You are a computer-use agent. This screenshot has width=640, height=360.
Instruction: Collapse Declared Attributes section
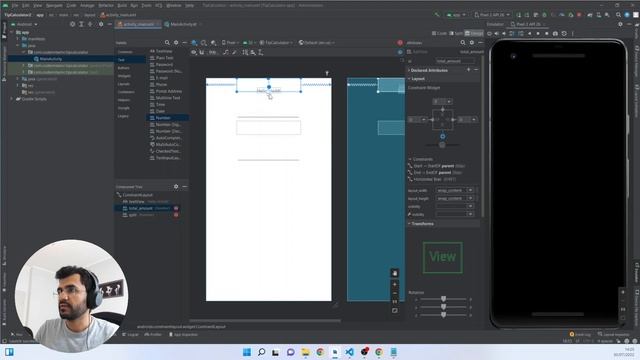coord(409,70)
